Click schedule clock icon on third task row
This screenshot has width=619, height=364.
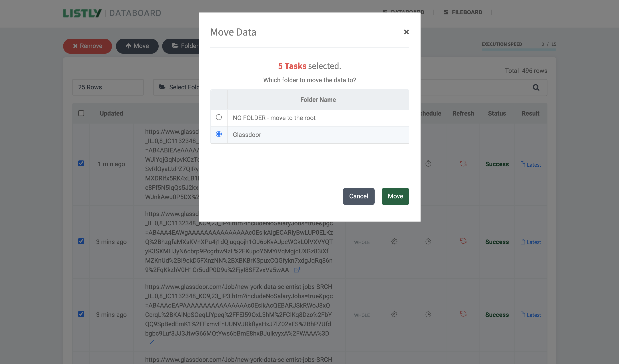click(x=428, y=314)
